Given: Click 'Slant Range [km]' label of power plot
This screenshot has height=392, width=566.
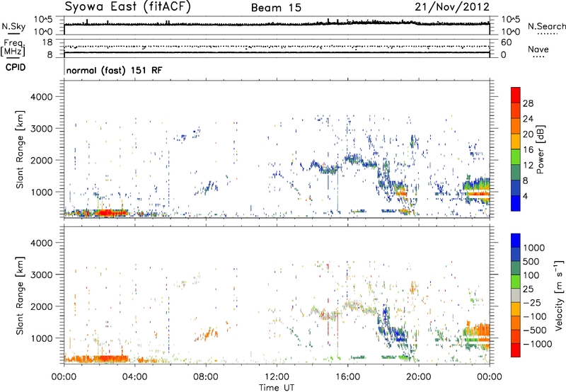Looking at the screenshot, I should pos(20,149).
